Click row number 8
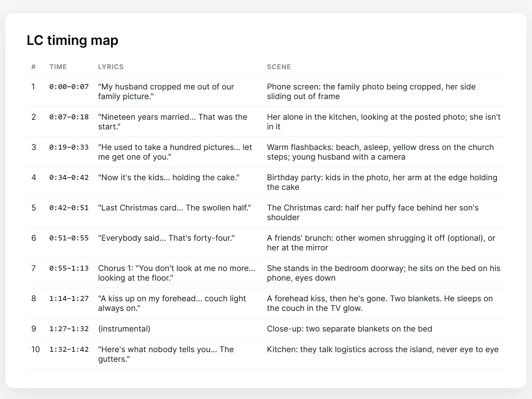The height and width of the screenshot is (399, 532). click(34, 299)
